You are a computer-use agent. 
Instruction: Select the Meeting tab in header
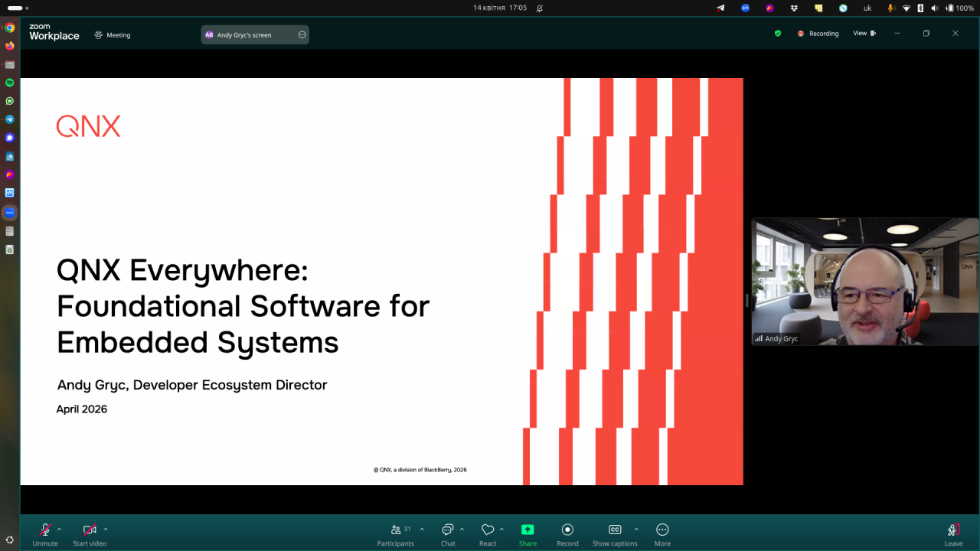113,35
